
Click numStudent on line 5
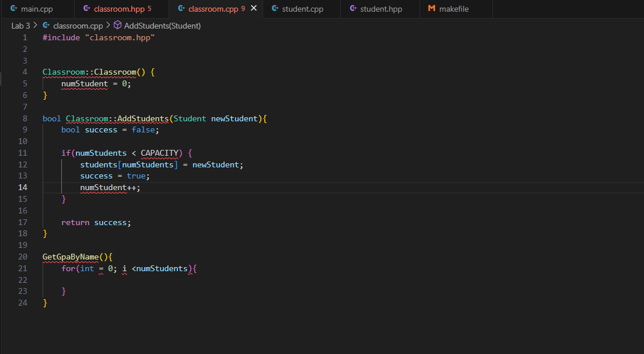[x=85, y=84]
